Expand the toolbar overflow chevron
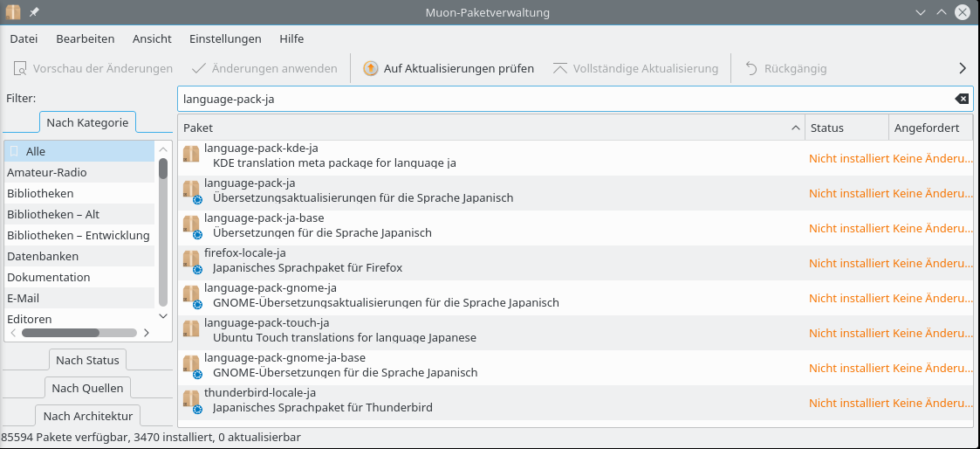 [963, 68]
